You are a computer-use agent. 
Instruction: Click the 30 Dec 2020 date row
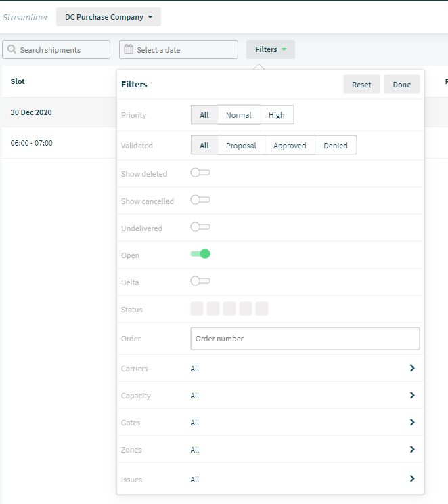(x=59, y=112)
